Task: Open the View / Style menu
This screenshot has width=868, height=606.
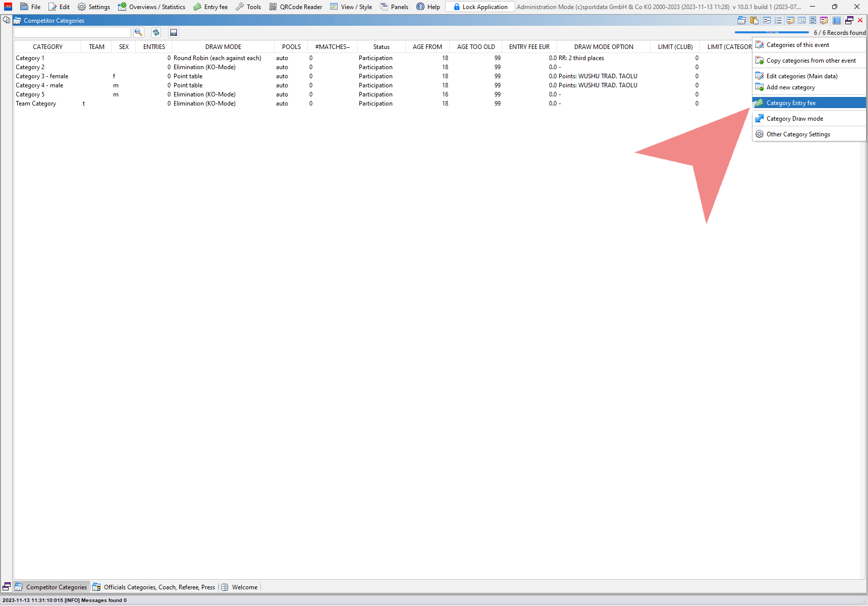Action: [x=351, y=7]
